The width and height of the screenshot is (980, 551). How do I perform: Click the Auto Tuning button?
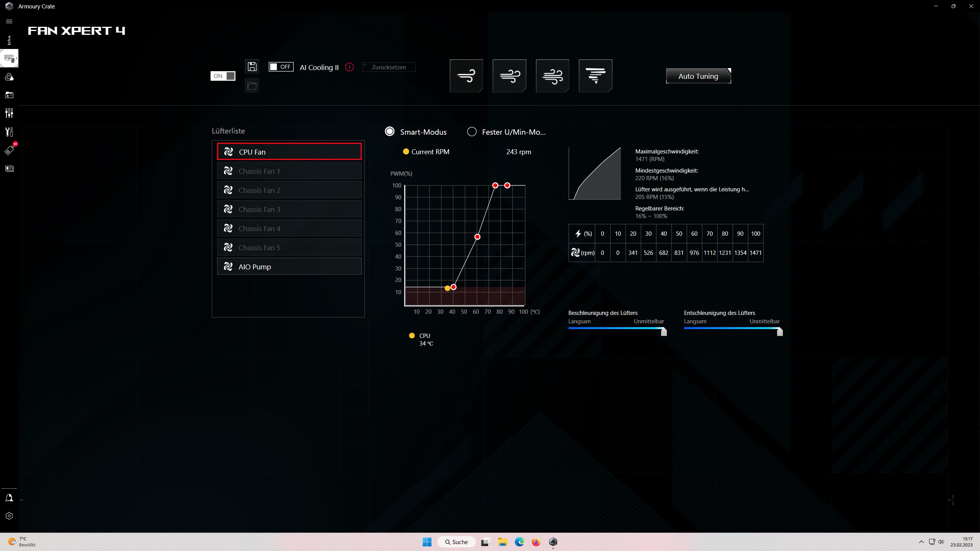(x=698, y=76)
